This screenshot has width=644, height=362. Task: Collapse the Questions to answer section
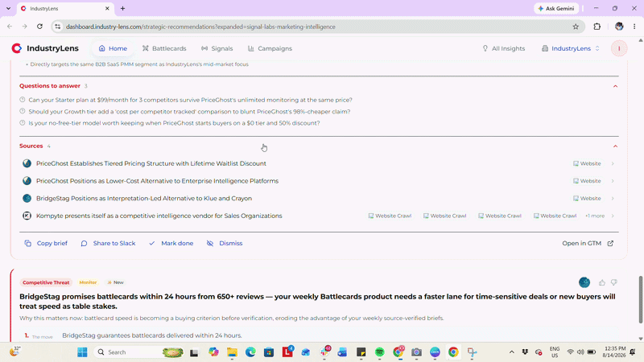(x=615, y=86)
